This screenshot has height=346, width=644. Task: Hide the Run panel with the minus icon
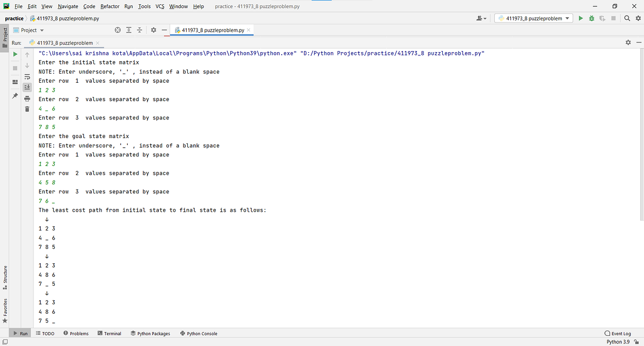tap(638, 42)
